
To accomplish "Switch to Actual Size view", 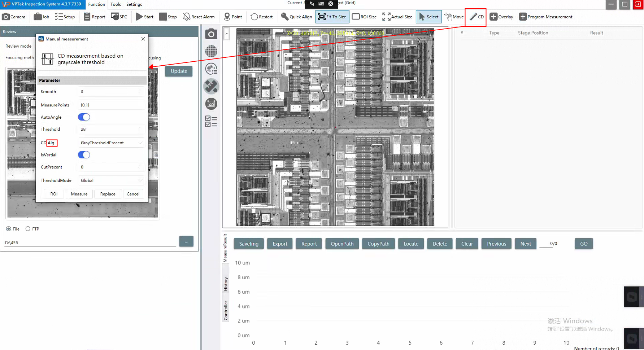I will tap(397, 17).
